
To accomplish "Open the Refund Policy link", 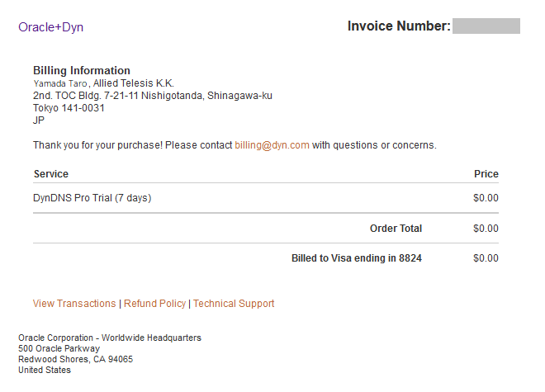I will coord(155,304).
